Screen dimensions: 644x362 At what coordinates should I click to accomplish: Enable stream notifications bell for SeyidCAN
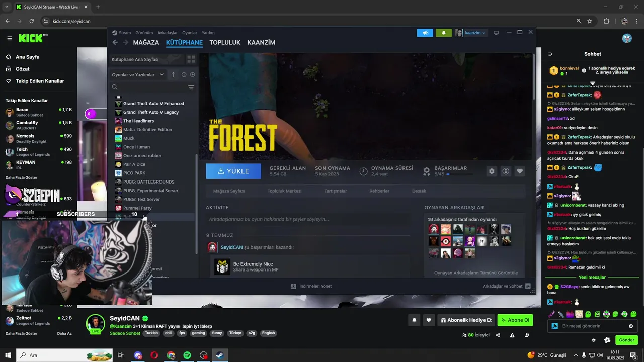coord(414,320)
